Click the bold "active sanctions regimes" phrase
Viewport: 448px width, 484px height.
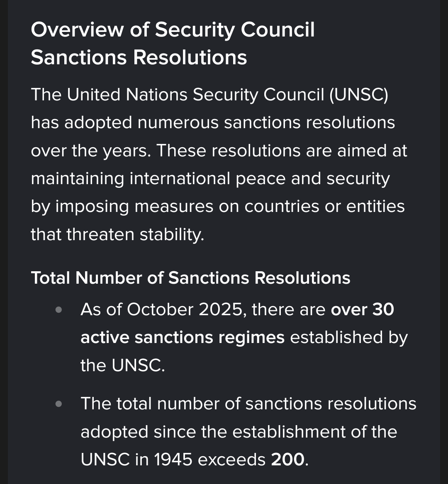(183, 338)
